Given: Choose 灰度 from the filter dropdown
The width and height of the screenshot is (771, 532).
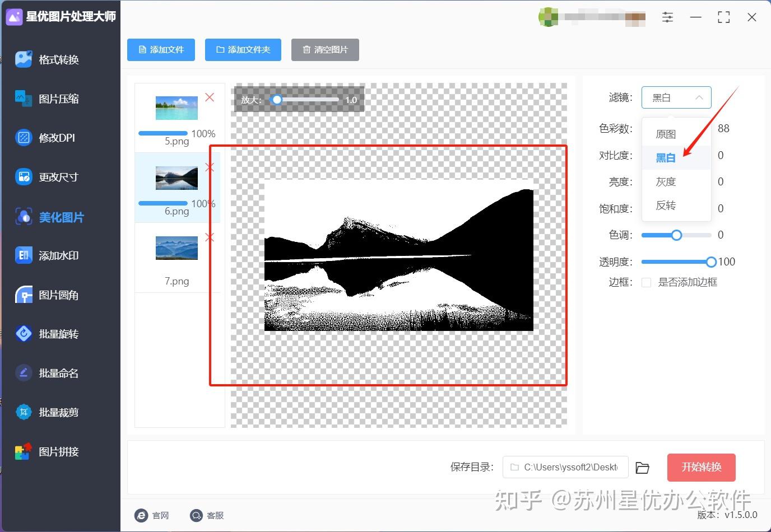Looking at the screenshot, I should (x=666, y=181).
